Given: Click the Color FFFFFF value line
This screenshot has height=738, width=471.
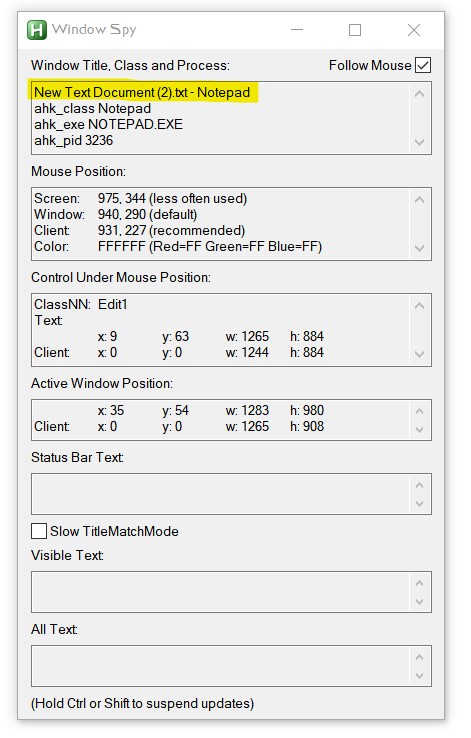Looking at the screenshot, I should [178, 247].
